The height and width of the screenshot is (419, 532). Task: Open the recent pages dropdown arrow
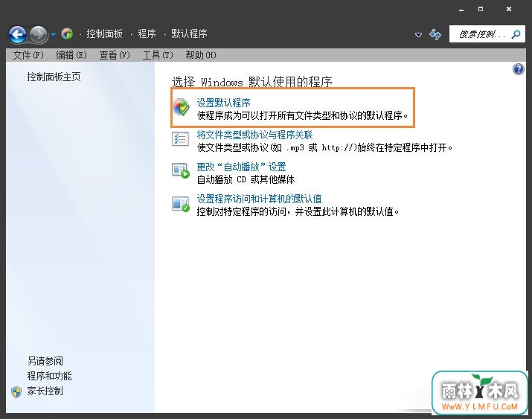pos(54,34)
